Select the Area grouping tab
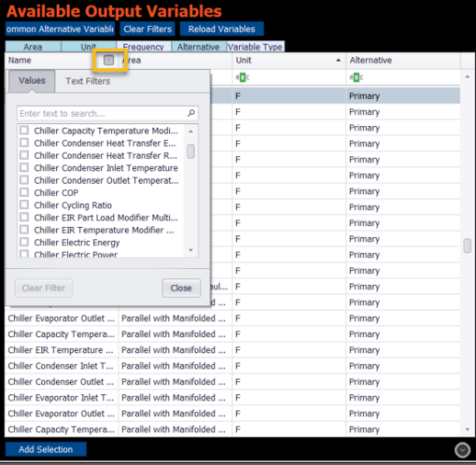This screenshot has width=476, height=465. tap(33, 47)
